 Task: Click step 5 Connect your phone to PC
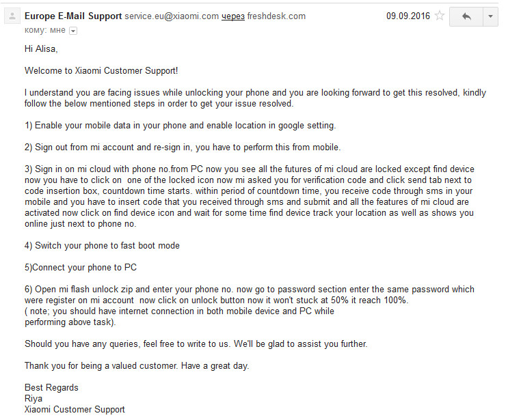(x=81, y=267)
